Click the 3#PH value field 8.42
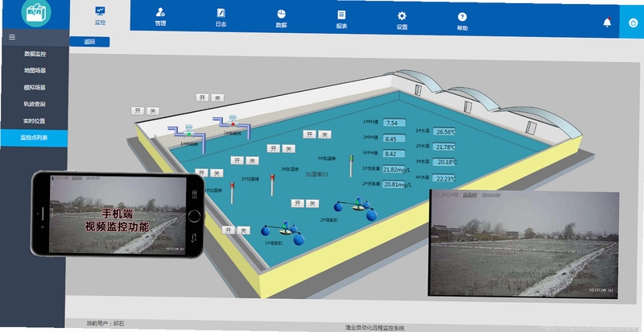This screenshot has height=332, width=644. click(394, 154)
